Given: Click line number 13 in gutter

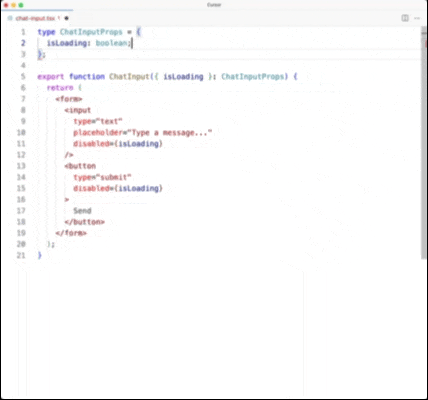Looking at the screenshot, I should coord(21,166).
